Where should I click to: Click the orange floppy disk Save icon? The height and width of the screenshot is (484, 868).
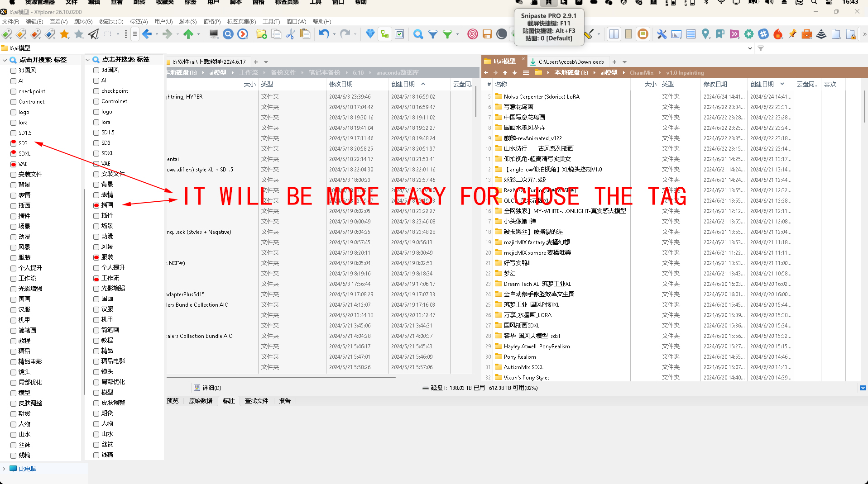tap(487, 34)
